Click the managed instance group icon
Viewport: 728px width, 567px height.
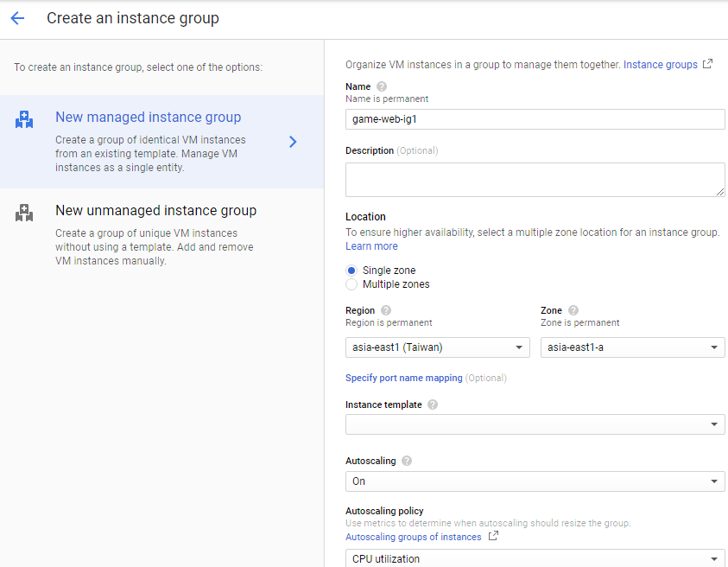coord(24,120)
